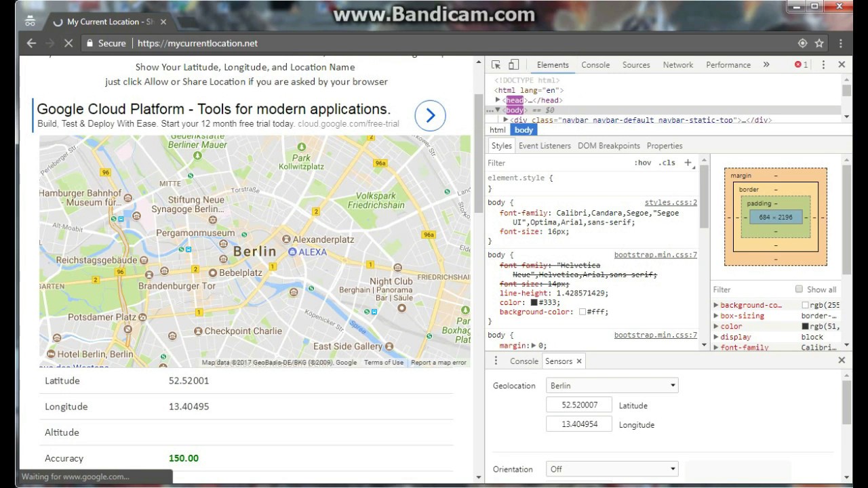Screen dimensions: 868x488
Task: Toggle the :hov element state button
Action: (x=643, y=163)
